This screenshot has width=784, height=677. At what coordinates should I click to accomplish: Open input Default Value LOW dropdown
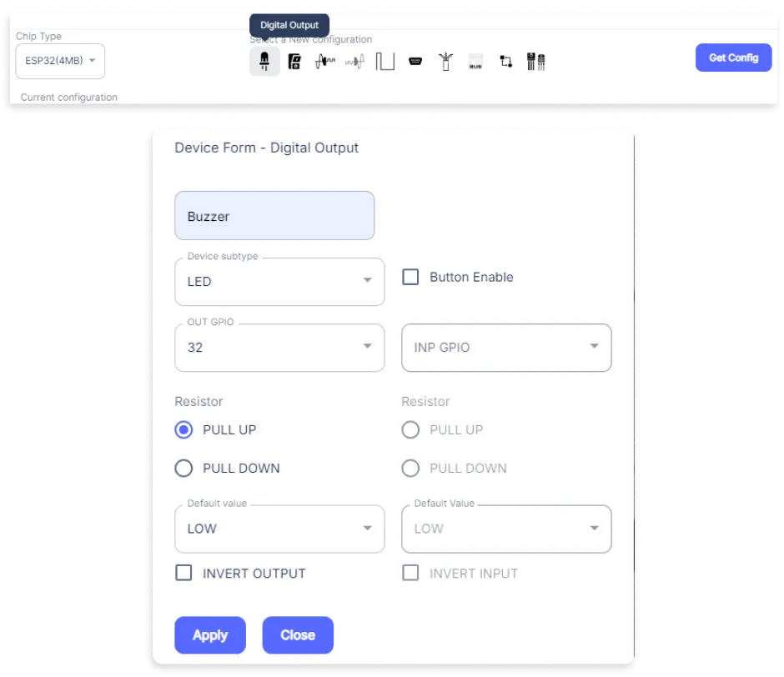(506, 529)
